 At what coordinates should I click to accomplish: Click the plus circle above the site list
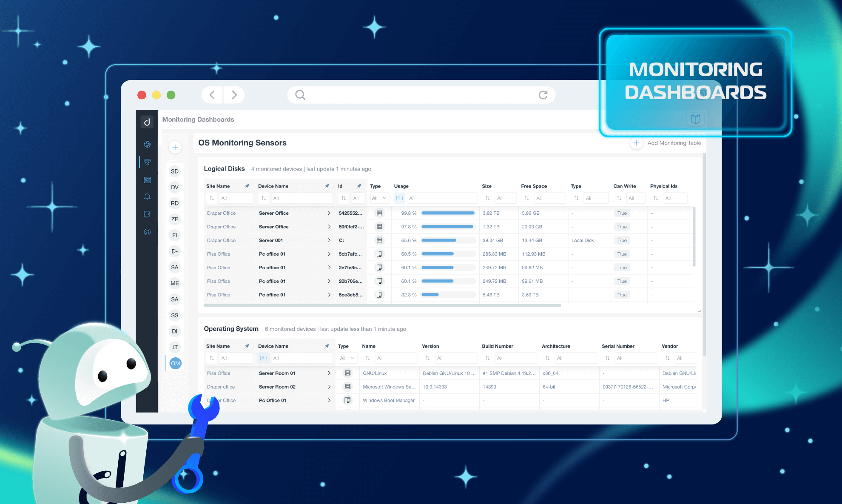pos(175,147)
